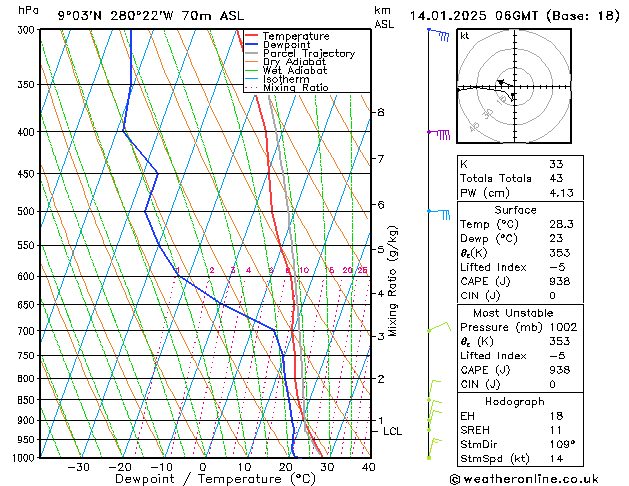Screen dimensions: 629x486
Task: Click the K index value 33
Action: point(556,164)
